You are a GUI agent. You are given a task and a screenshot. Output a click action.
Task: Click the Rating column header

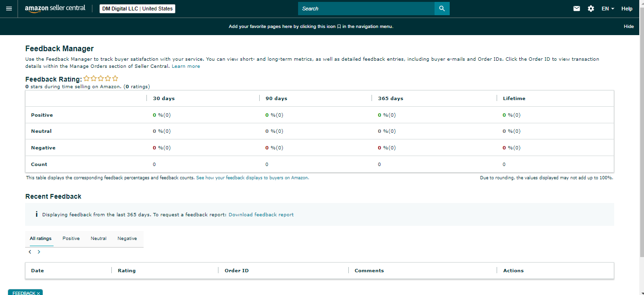tap(127, 271)
